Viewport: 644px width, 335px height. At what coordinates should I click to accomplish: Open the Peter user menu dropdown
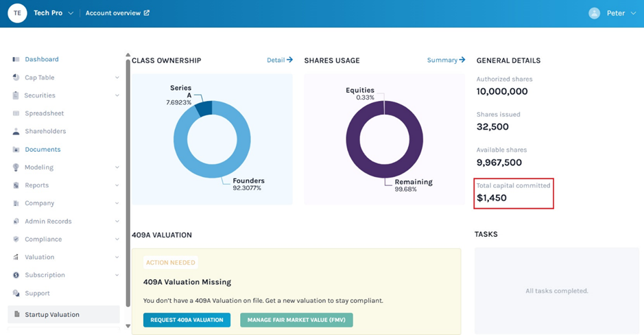[632, 13]
